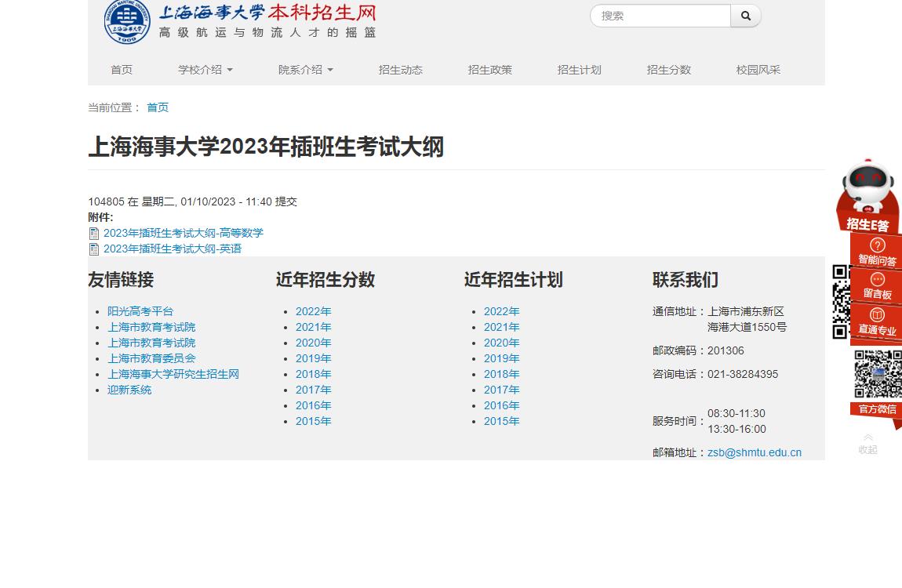Expand the 院系介绍 dropdown menu
The image size is (902, 588).
305,70
